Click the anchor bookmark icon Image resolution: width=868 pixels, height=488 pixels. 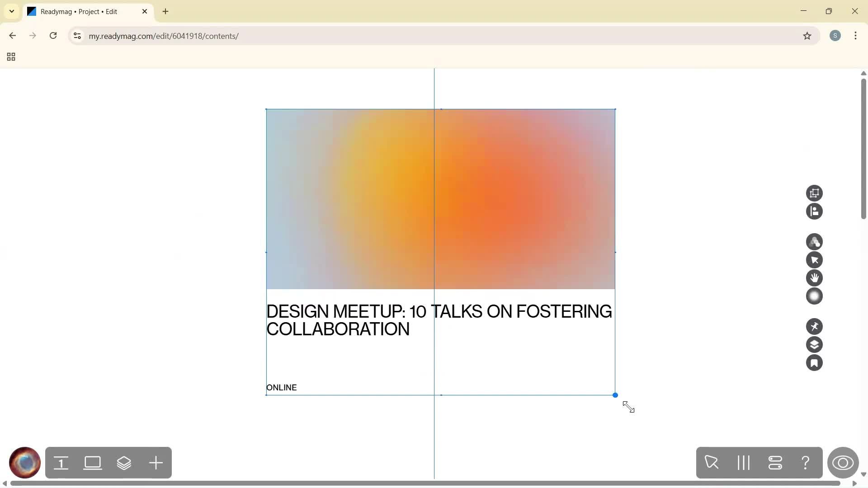[815, 363]
